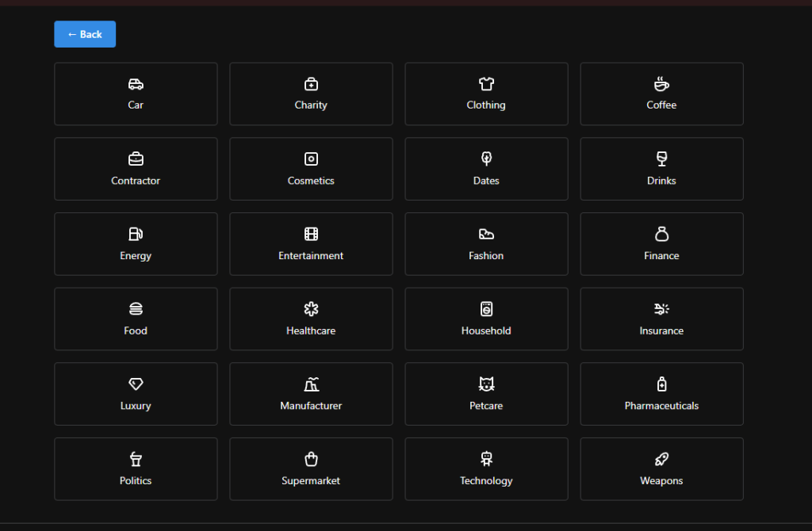Viewport: 812px width, 531px height.
Task: Click the Entertainment film strip icon
Action: pyautogui.click(x=311, y=234)
